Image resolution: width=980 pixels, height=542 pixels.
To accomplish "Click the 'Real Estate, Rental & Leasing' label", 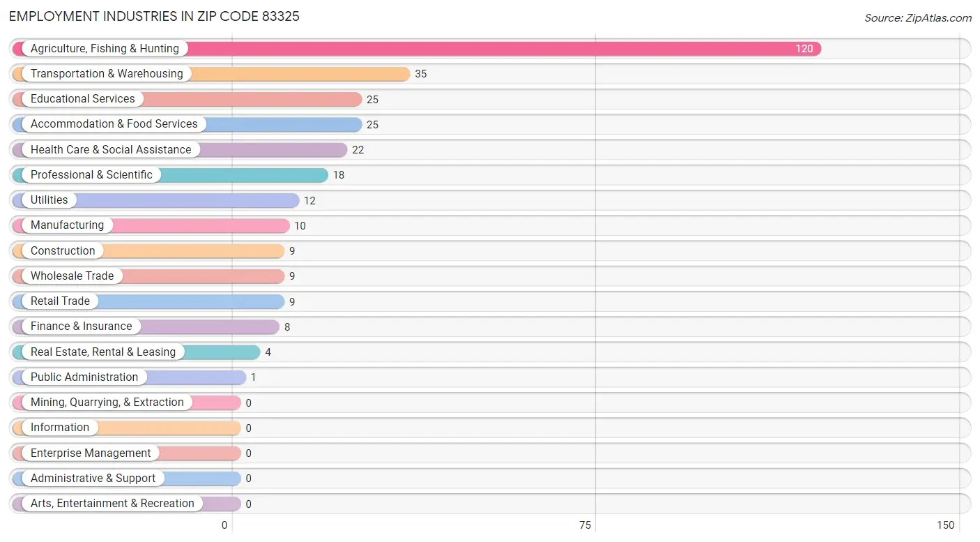I will 103,352.
